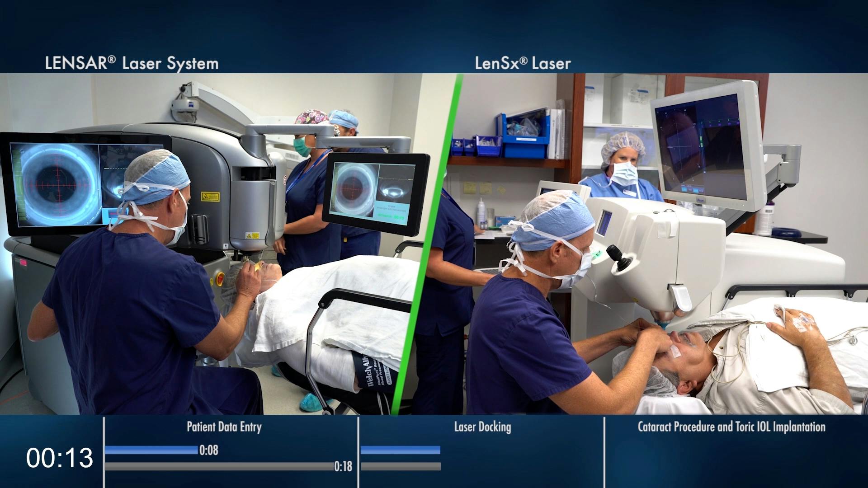Click the "0:08" time value
The image size is (868, 488).
tap(209, 450)
